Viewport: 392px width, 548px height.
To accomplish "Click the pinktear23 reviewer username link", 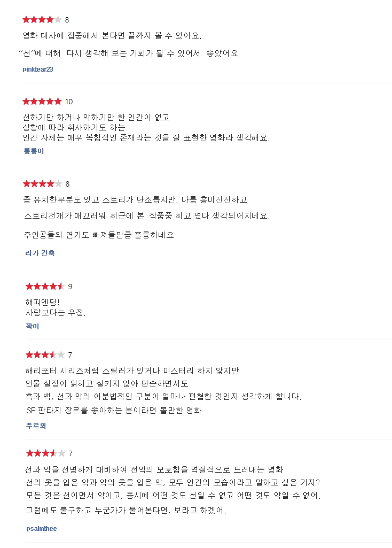I will pos(38,69).
